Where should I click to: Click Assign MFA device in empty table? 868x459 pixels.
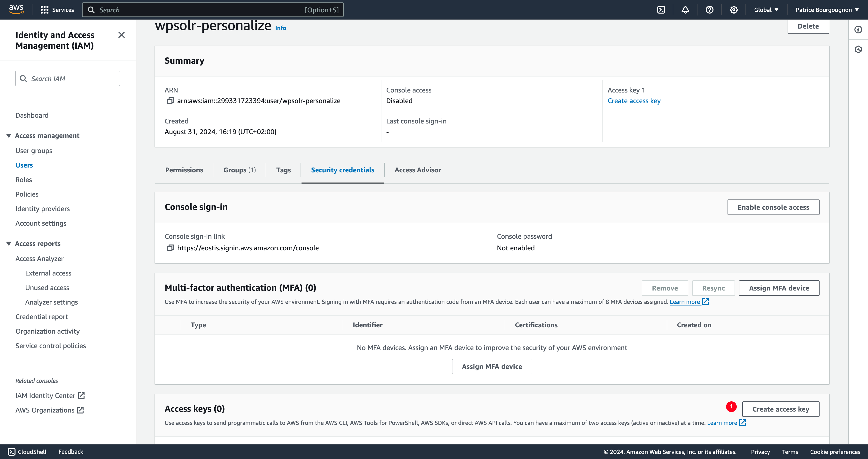pos(492,366)
